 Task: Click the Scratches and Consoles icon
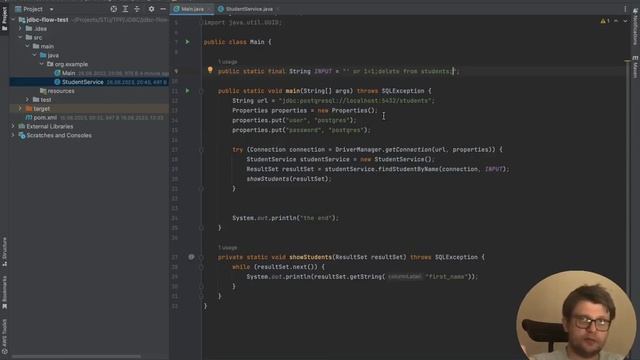22,136
